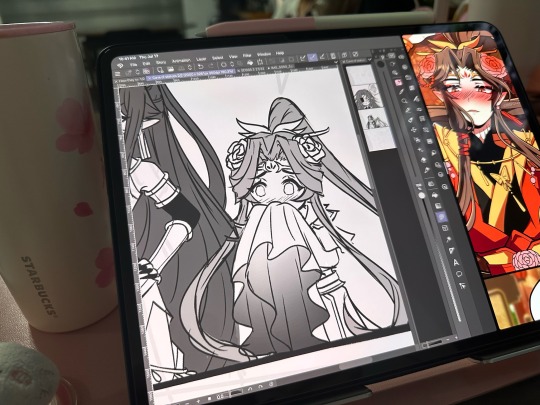Click the Redo arrow in the command bar
540x405 pixels.
[210, 66]
